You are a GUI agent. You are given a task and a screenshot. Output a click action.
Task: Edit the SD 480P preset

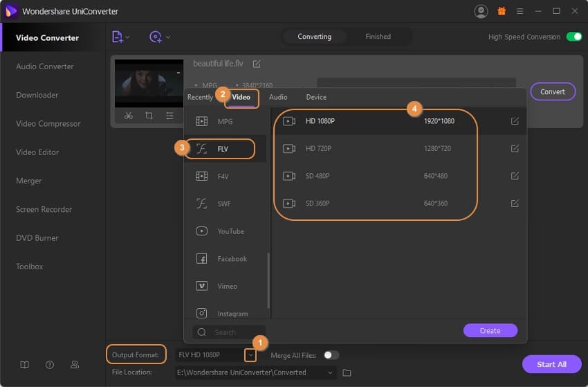point(515,176)
